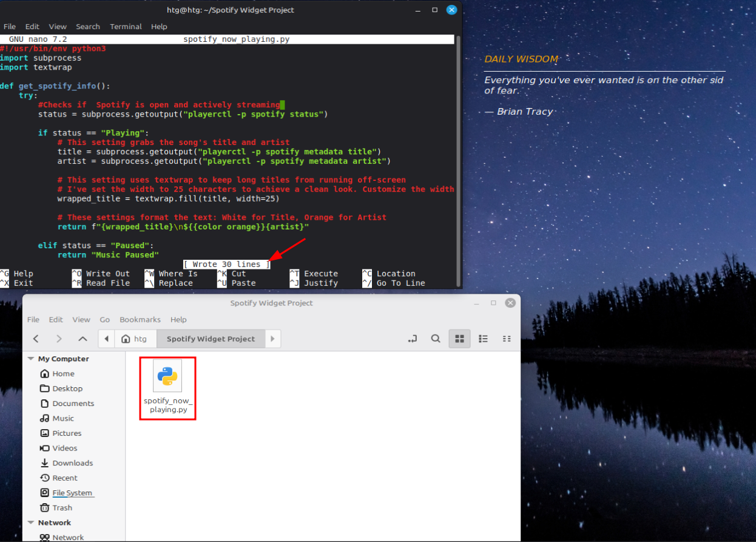This screenshot has height=542, width=756.
Task: Go back with the file manager back arrow
Action: (x=36, y=339)
